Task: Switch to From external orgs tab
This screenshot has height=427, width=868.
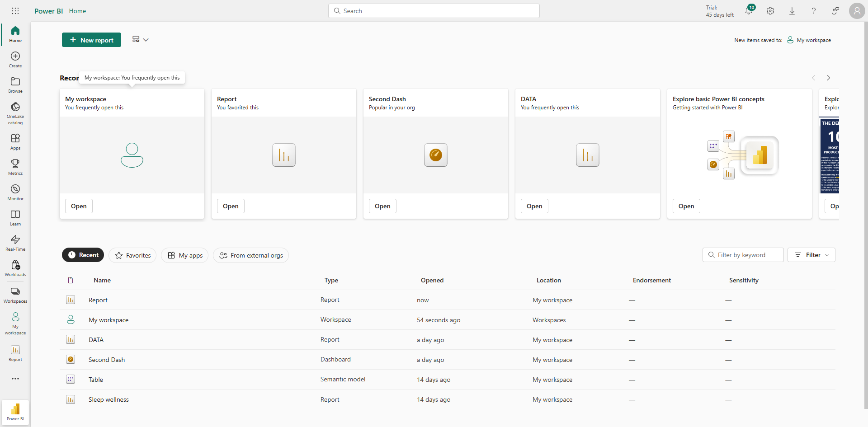Action: [251, 255]
